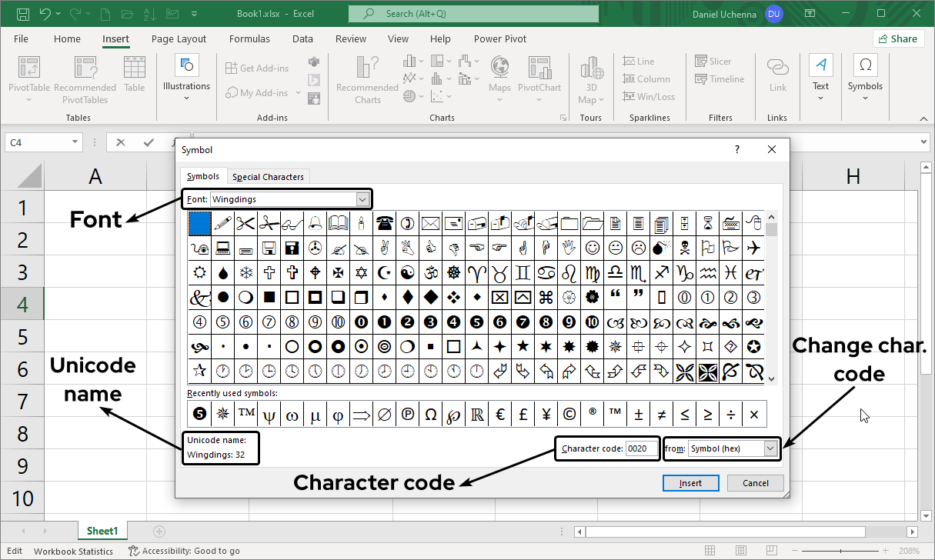Switch to the Special Characters tab

[268, 177]
